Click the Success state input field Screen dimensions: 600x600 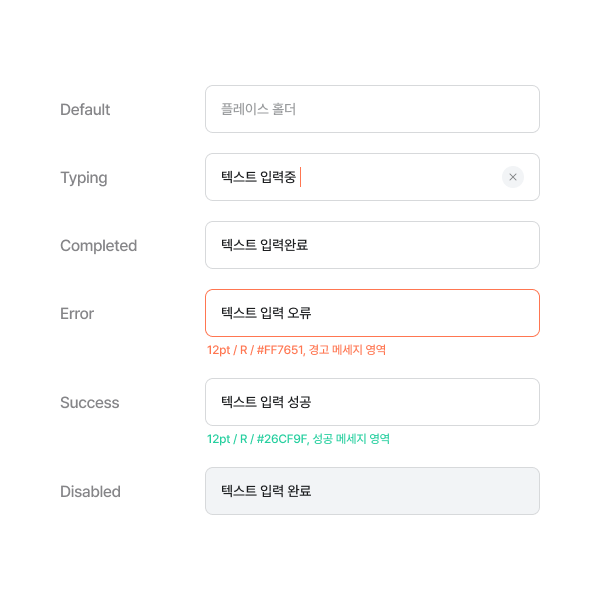pos(372,402)
